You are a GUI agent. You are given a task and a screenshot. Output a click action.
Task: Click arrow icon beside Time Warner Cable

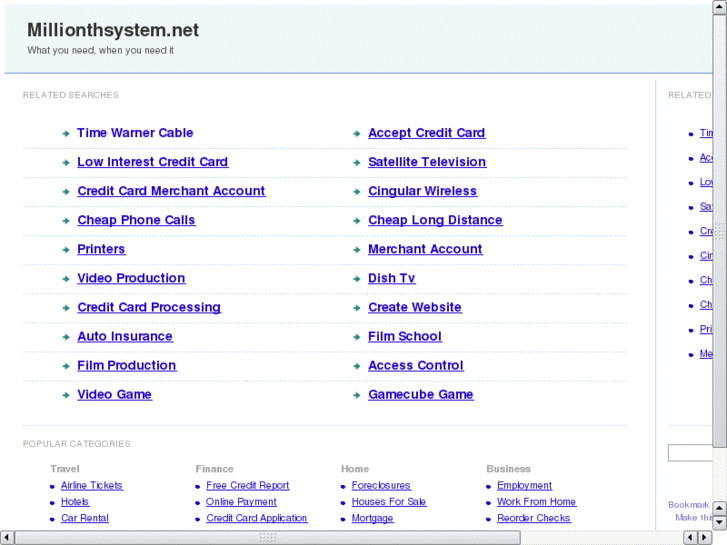point(66,134)
